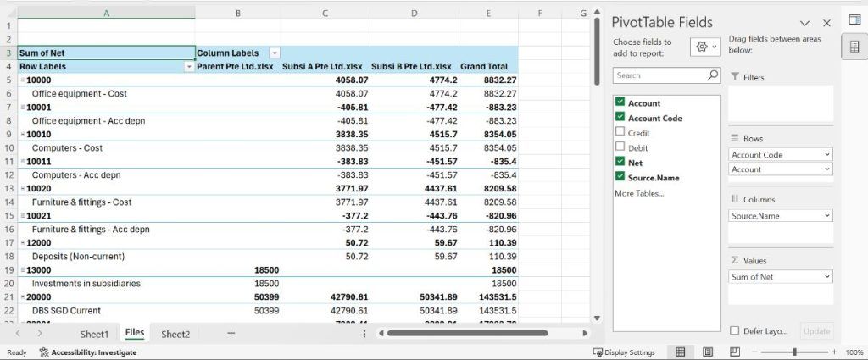Open the Sum of Net dropdown in Values

pyautogui.click(x=827, y=276)
